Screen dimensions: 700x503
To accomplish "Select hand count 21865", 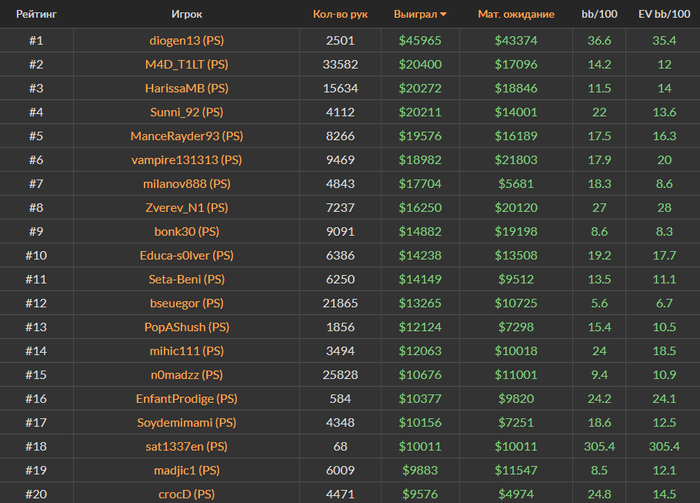I will click(x=340, y=303).
